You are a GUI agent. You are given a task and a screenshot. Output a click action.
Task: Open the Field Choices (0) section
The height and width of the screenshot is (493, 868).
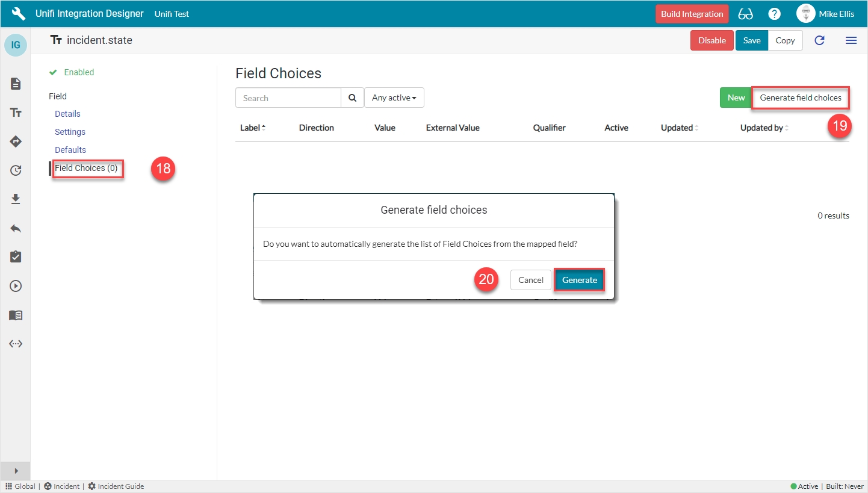[86, 168]
